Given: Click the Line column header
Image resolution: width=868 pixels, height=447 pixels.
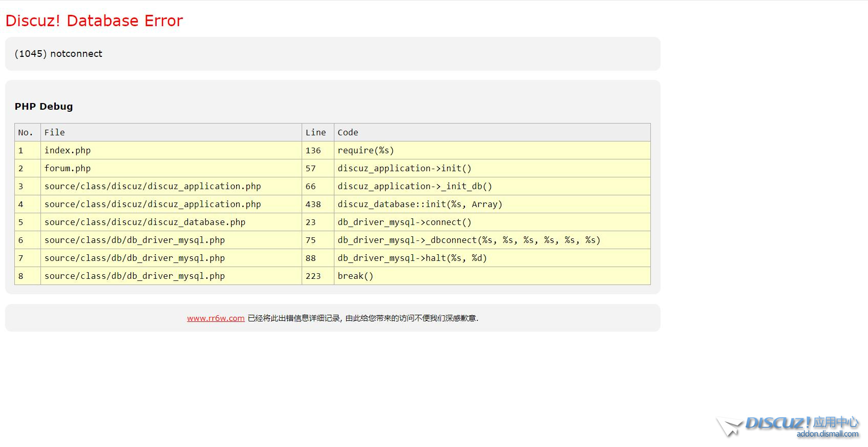Looking at the screenshot, I should (318, 132).
